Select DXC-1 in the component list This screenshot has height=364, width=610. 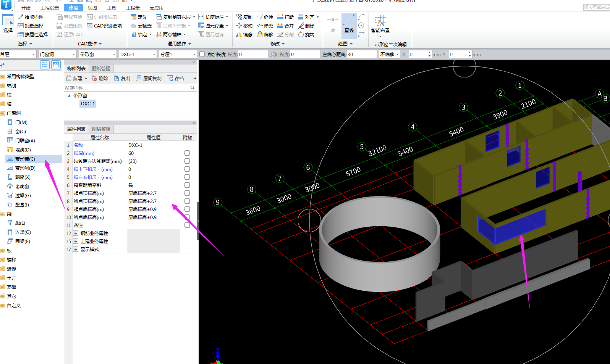[88, 103]
